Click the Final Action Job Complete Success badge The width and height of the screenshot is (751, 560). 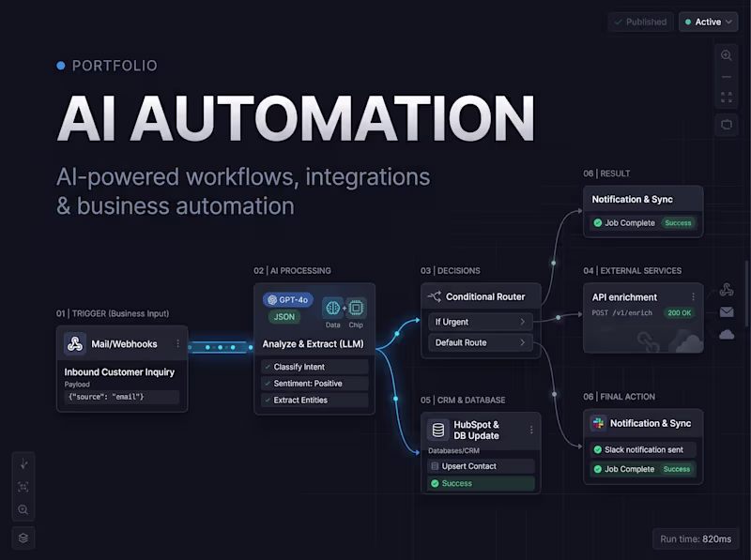[x=676, y=469]
